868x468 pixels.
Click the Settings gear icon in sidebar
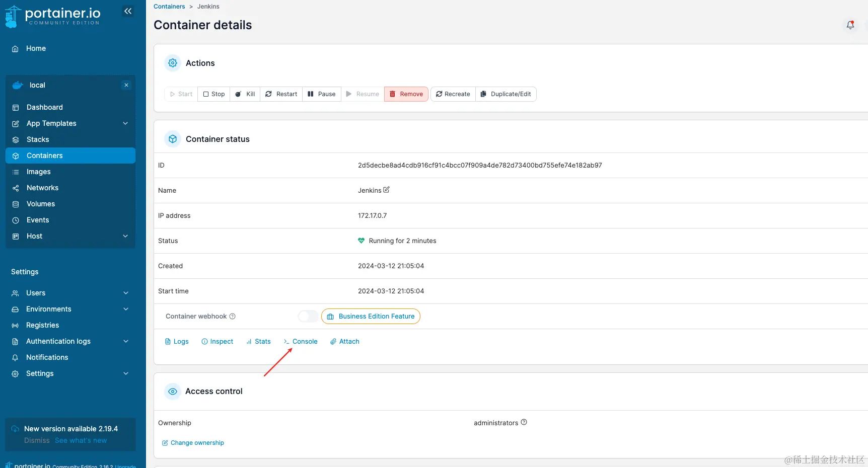click(x=15, y=374)
